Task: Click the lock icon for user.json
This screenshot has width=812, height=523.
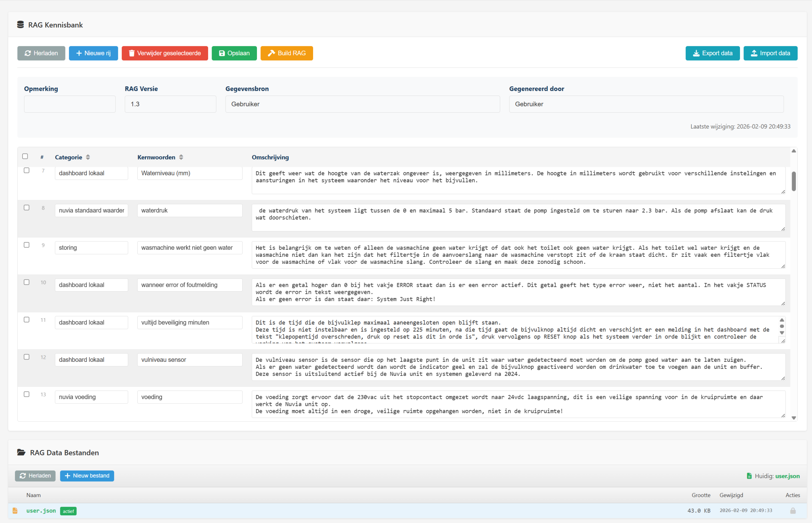Action: coord(793,510)
